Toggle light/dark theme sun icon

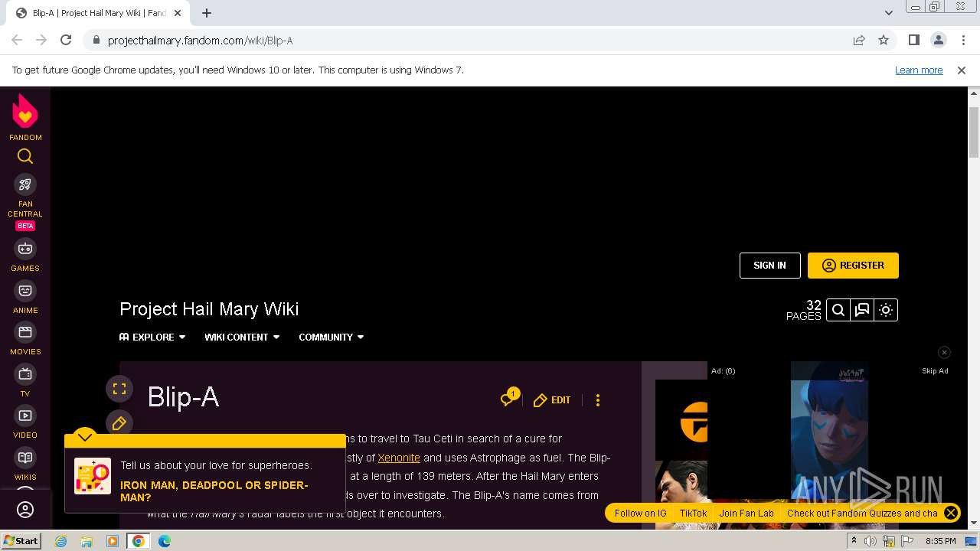[886, 310]
